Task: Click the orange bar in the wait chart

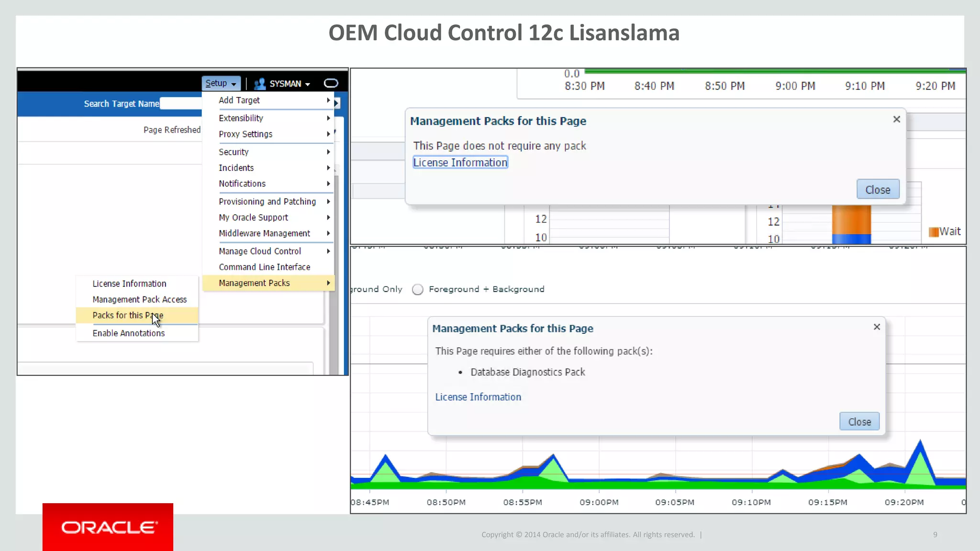Action: coord(851,220)
